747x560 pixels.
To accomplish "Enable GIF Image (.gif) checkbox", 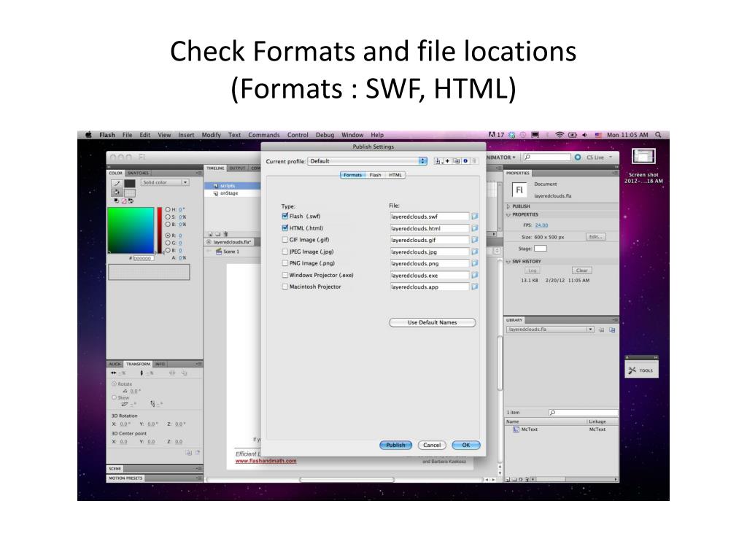I will (x=285, y=239).
